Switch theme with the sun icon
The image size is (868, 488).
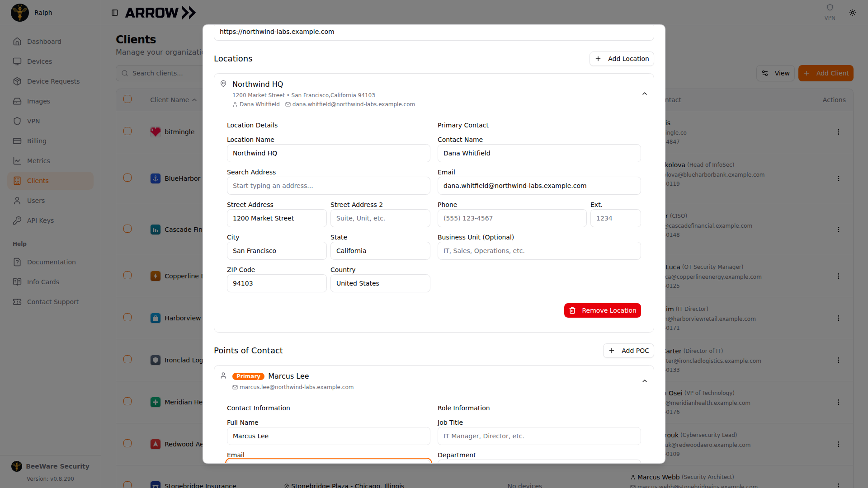pyautogui.click(x=853, y=13)
